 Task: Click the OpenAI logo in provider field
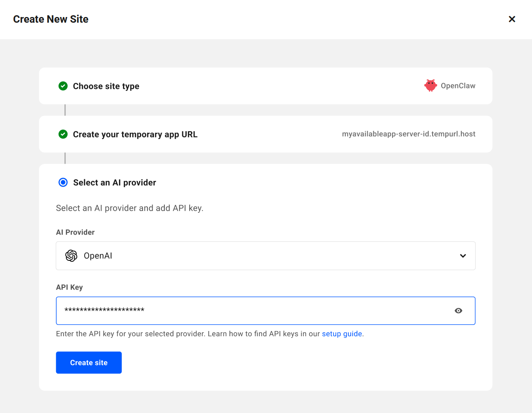click(x=71, y=256)
